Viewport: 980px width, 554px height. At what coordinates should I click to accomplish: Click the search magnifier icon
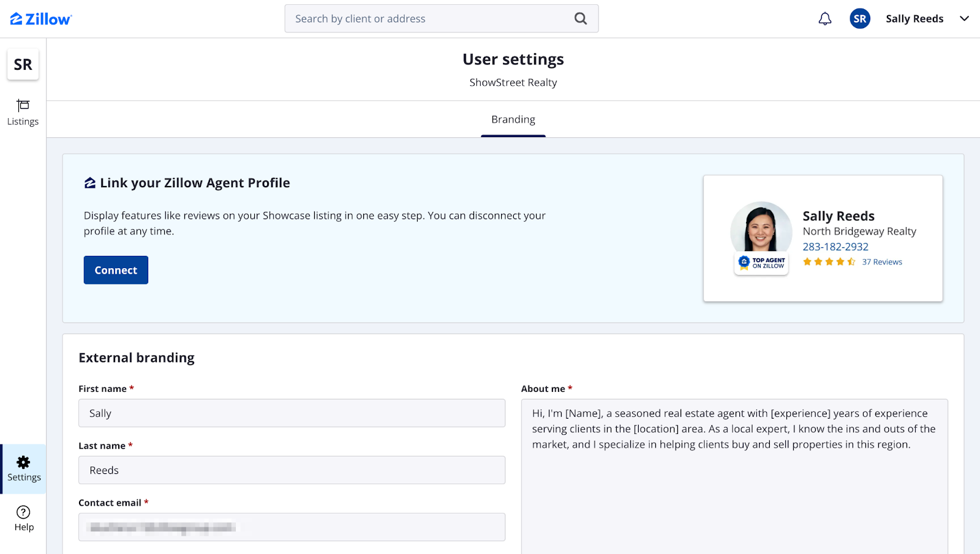(580, 19)
